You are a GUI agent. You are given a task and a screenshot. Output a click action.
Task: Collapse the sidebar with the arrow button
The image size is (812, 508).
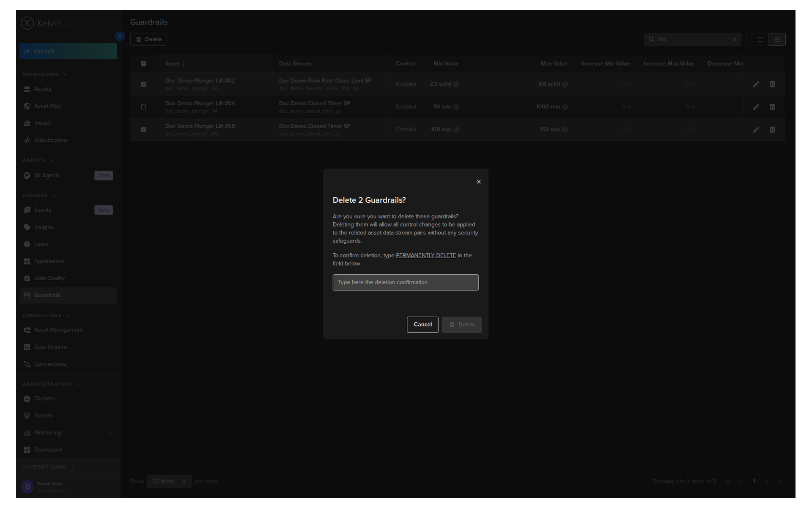[x=120, y=36]
